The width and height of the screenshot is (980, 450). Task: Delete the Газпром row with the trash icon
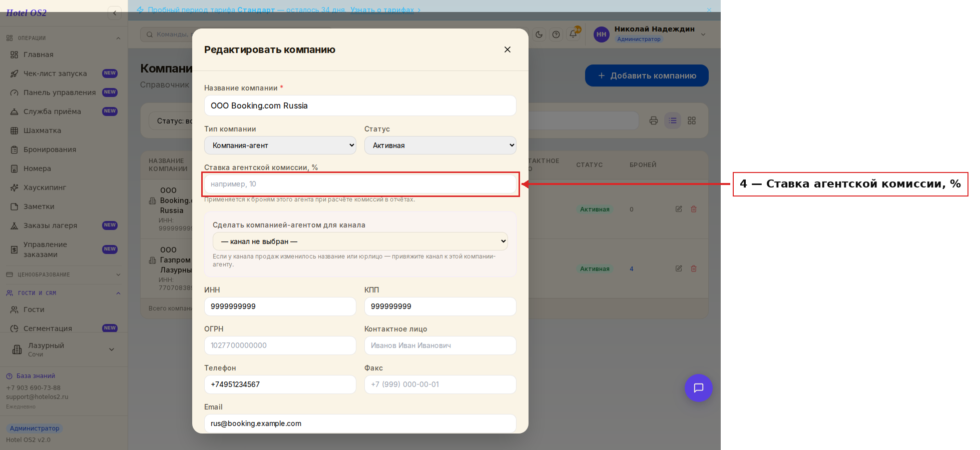click(x=694, y=268)
